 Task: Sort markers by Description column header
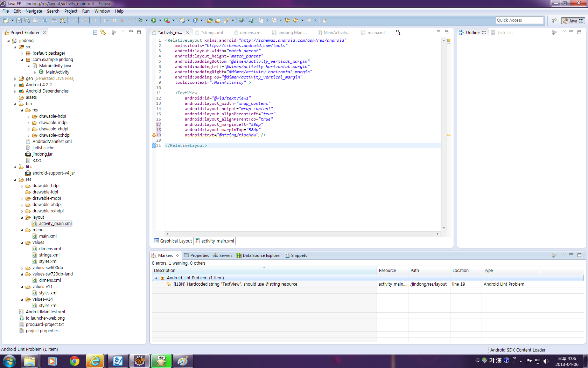(x=264, y=271)
